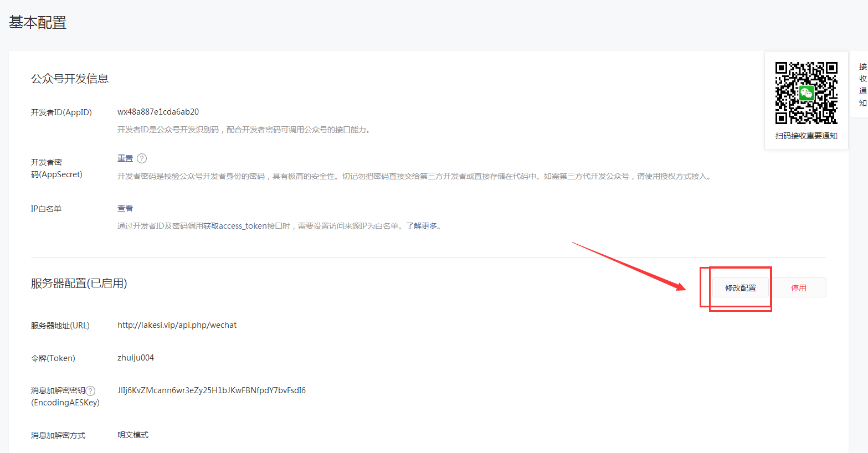868x453 pixels.
Task: Click the AppSecret security description text
Action: [415, 176]
